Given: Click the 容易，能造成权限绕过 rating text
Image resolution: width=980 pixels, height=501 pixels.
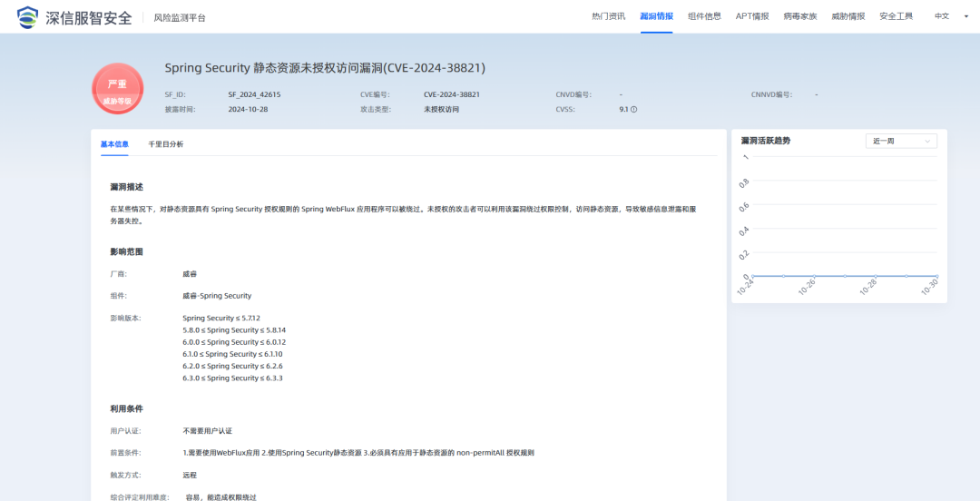Looking at the screenshot, I should (x=220, y=497).
